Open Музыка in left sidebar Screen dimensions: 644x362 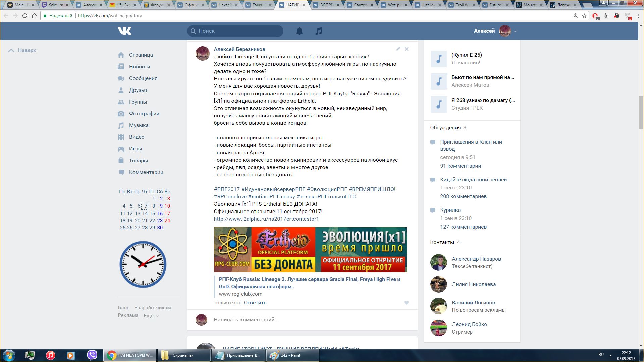point(139,125)
